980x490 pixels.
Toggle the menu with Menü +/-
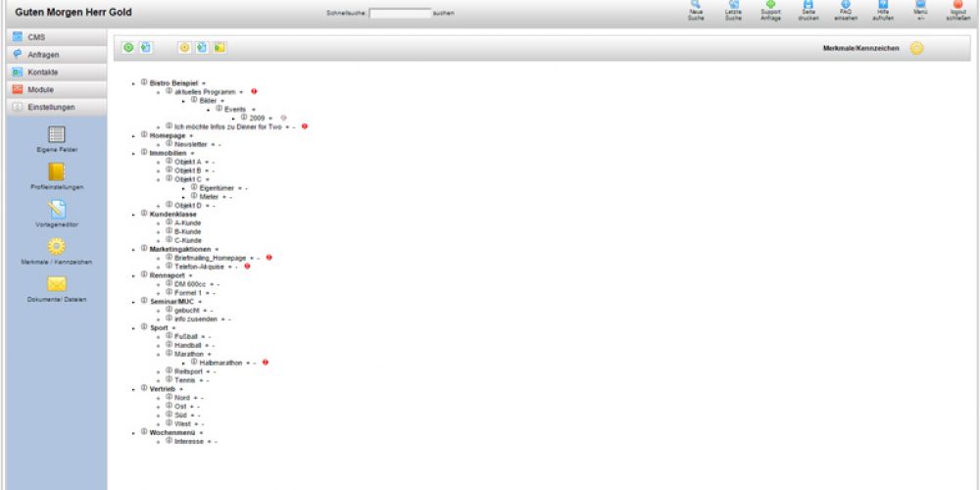point(920,6)
